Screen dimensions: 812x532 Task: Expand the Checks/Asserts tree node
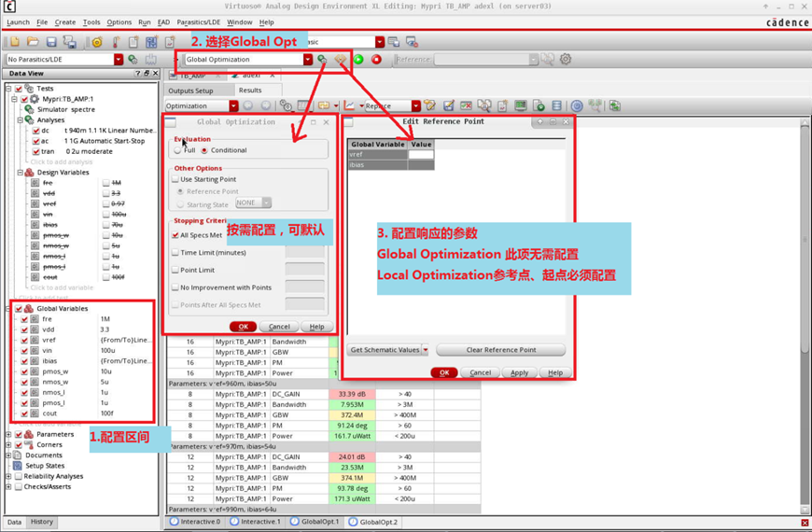pos(8,486)
